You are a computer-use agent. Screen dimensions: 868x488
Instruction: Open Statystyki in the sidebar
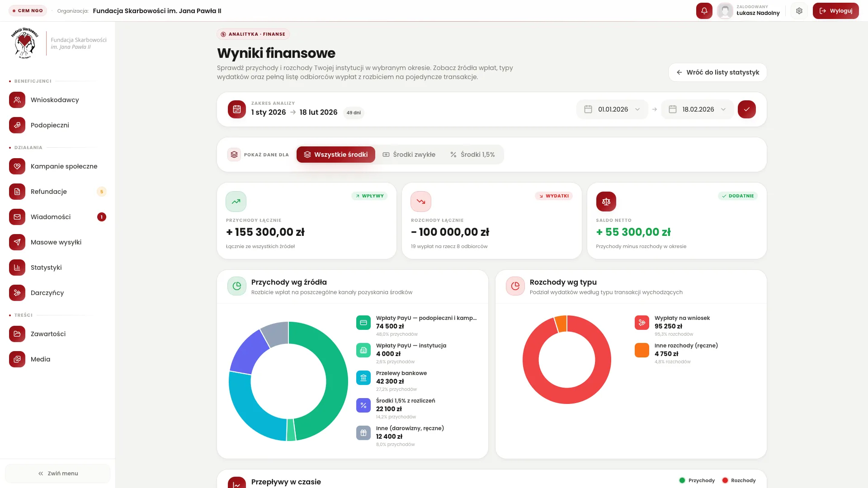click(x=57, y=267)
